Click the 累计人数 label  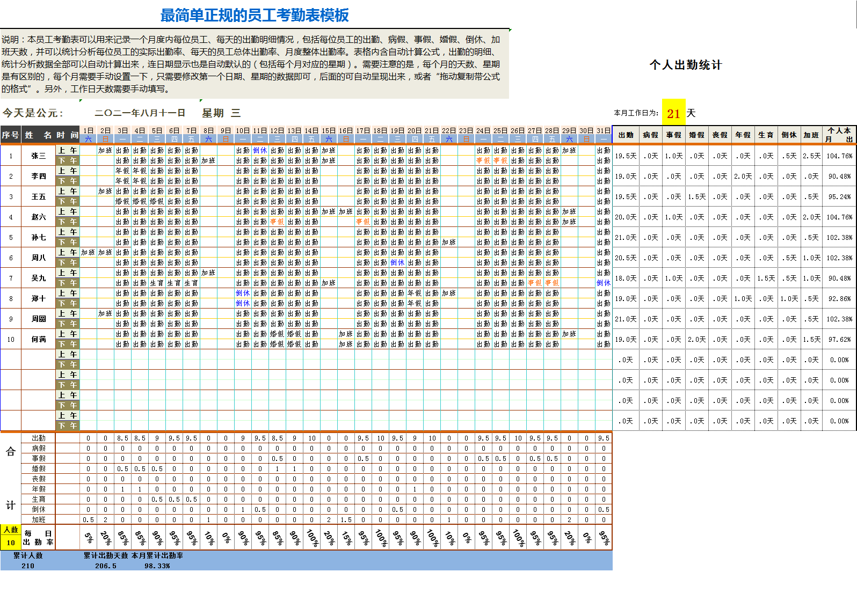click(x=28, y=555)
